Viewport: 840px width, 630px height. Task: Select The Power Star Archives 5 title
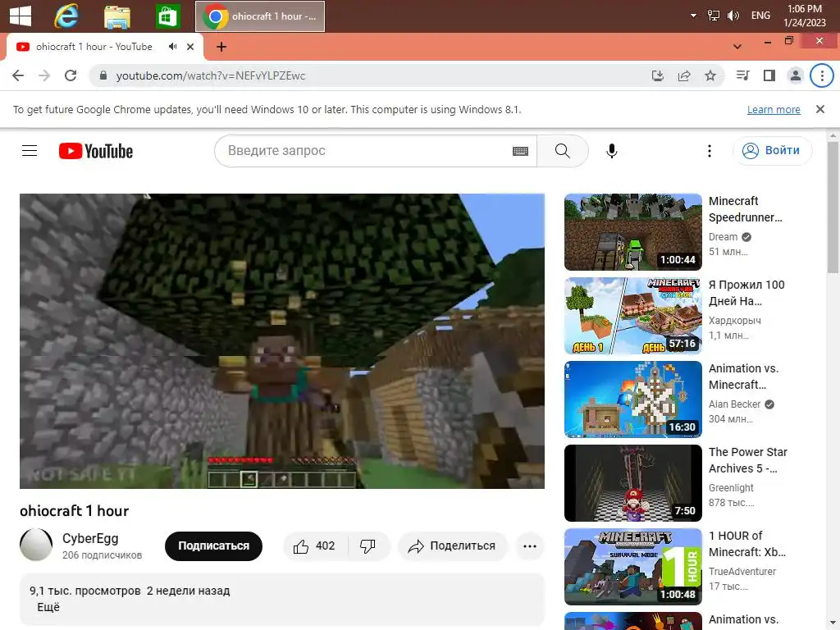point(748,460)
